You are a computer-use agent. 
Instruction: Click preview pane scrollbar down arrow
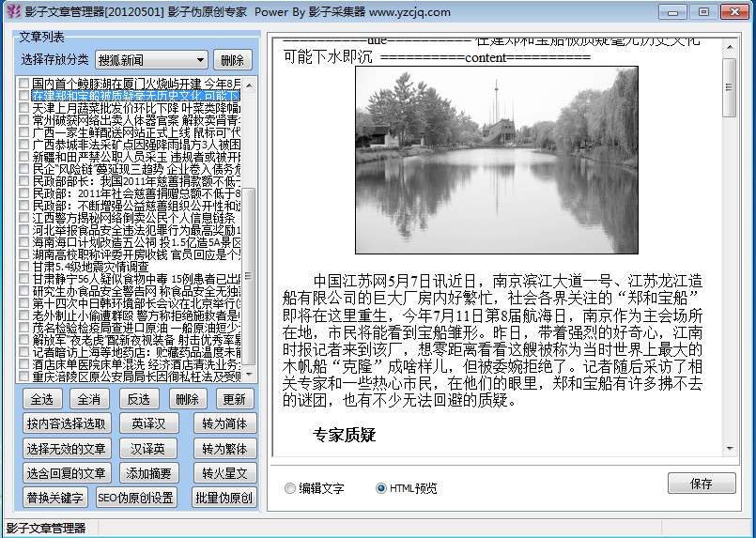[730, 449]
